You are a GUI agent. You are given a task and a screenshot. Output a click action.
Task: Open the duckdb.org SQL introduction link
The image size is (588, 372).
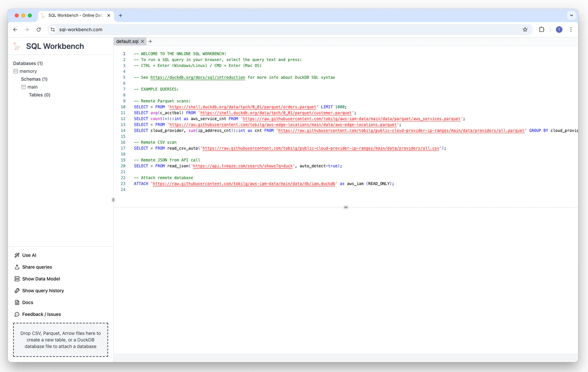(198, 78)
